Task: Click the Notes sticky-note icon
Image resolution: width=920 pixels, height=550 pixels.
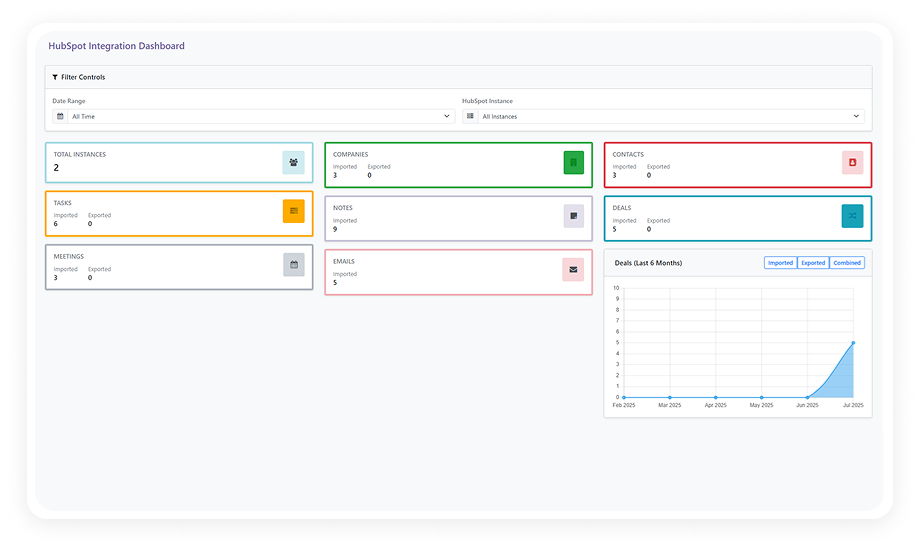Action: tap(573, 216)
